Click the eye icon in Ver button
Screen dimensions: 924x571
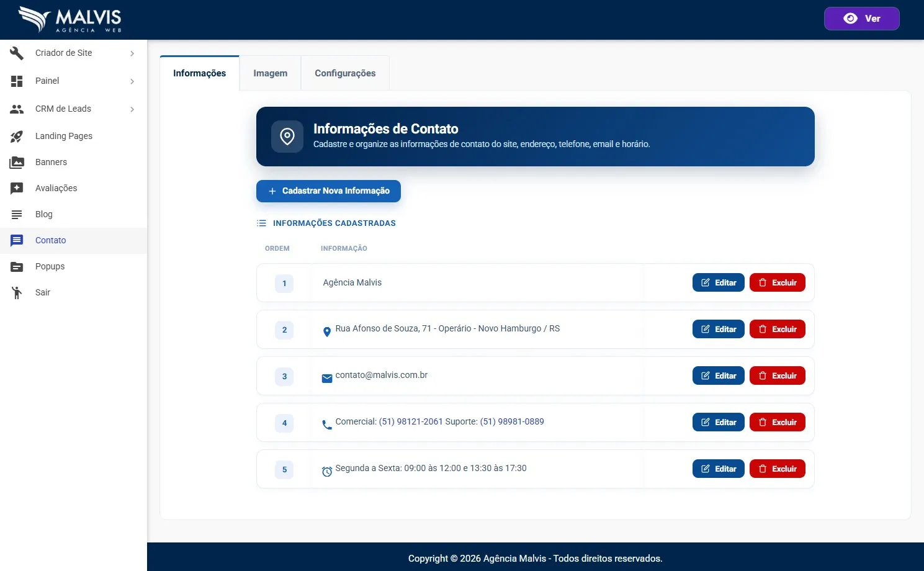click(851, 19)
